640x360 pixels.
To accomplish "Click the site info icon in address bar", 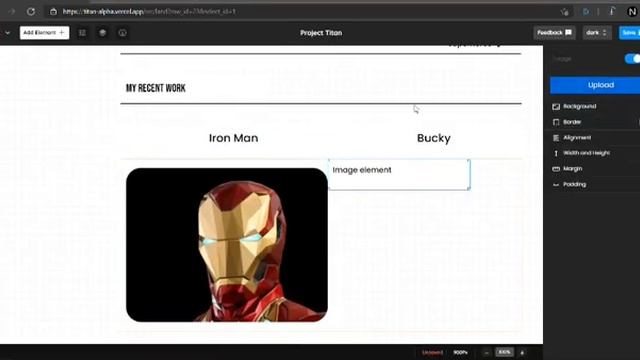I will coord(53,11).
